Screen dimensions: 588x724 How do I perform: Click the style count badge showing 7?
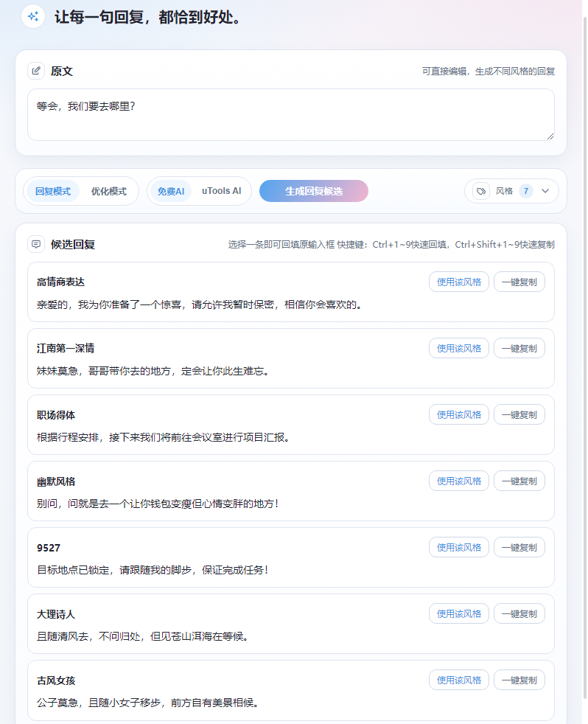click(x=525, y=191)
